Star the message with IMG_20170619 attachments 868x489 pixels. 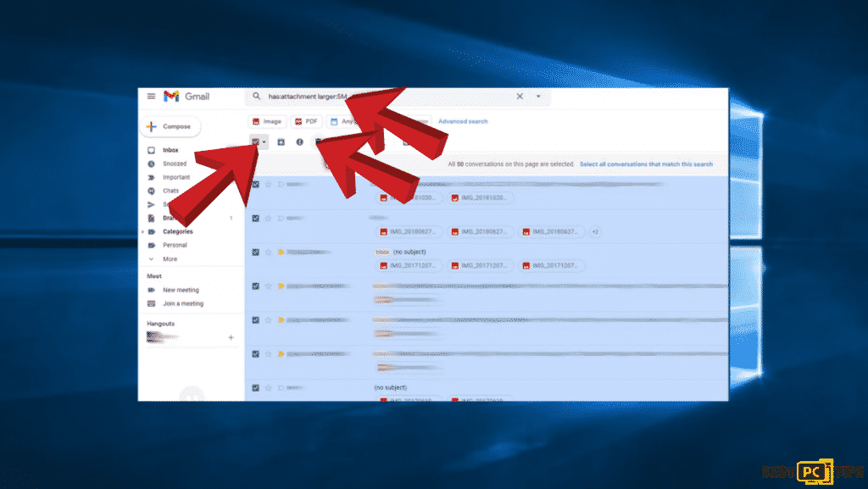point(269,388)
